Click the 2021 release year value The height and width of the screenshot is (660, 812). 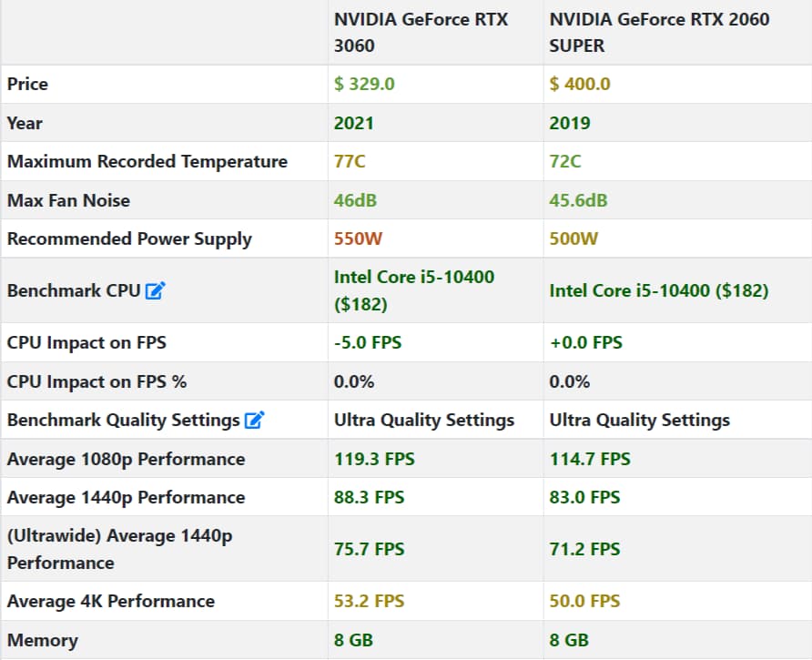pyautogui.click(x=354, y=123)
